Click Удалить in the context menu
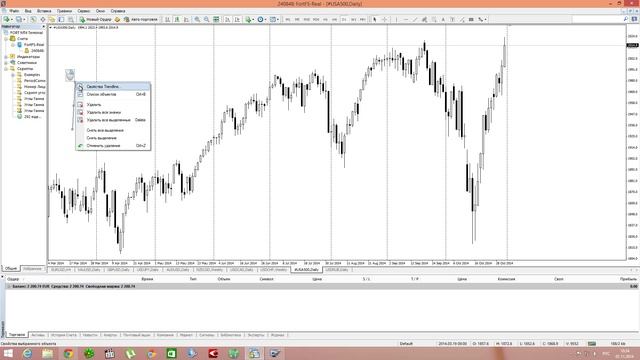The height and width of the screenshot is (360, 640). point(113,104)
